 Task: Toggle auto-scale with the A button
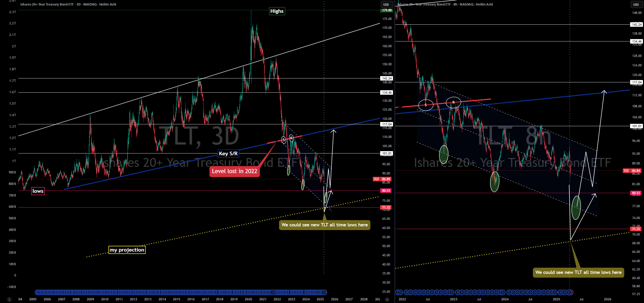[387, 299]
